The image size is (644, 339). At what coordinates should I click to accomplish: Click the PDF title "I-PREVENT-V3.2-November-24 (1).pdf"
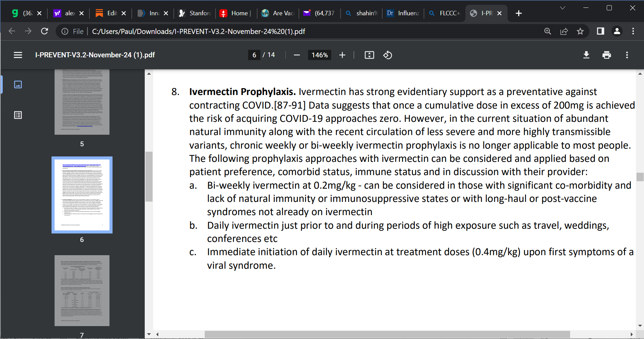point(95,55)
